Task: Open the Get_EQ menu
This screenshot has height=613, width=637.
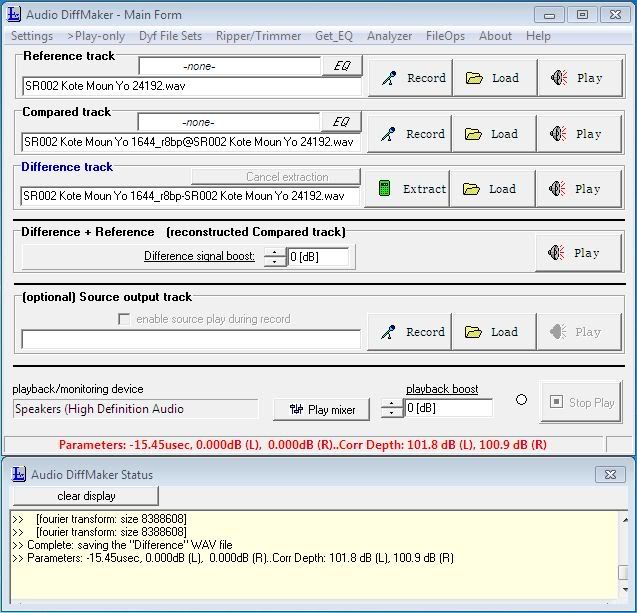Action: click(334, 36)
